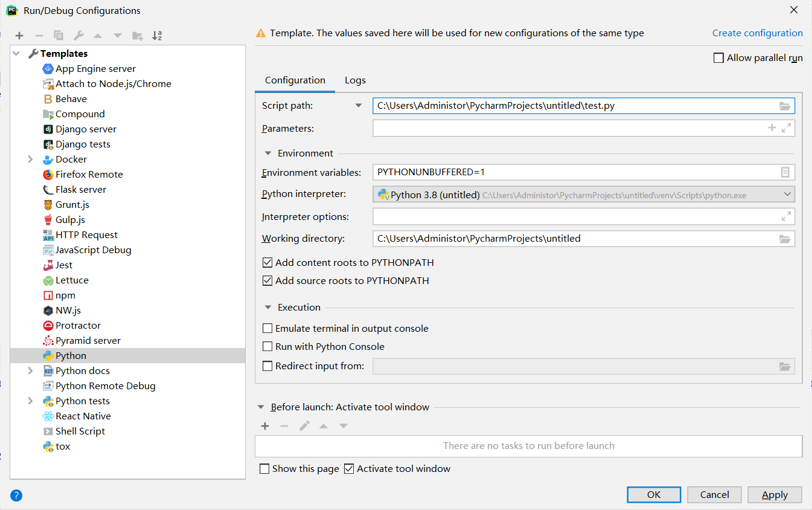Edit the before launch task pencil icon
Image resolution: width=812 pixels, height=510 pixels.
tap(304, 426)
